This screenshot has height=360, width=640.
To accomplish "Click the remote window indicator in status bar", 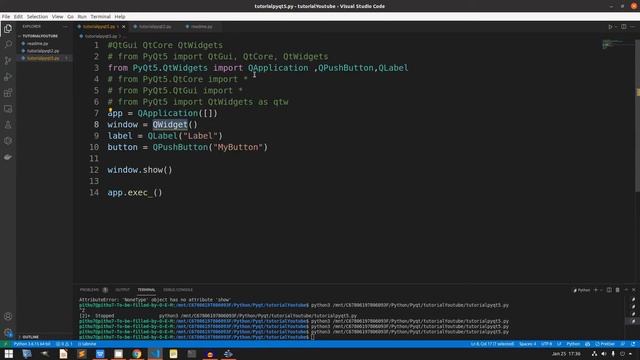I will click(5, 344).
